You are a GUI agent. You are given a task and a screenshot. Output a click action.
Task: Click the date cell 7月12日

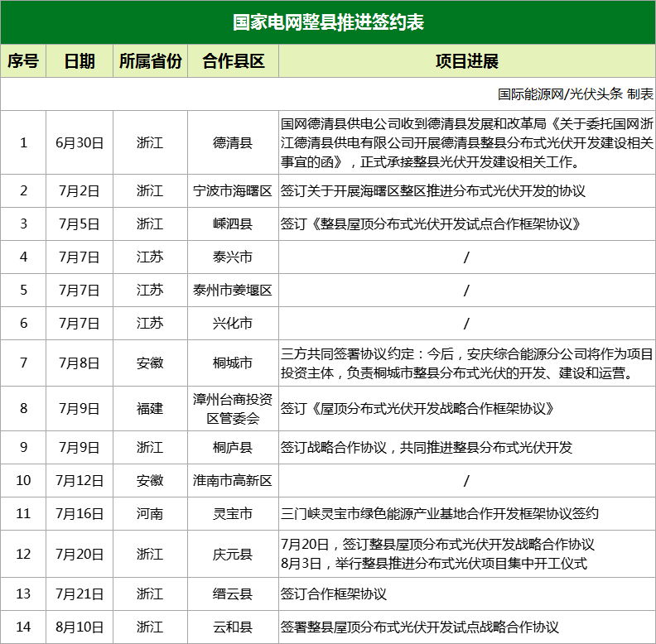79,480
